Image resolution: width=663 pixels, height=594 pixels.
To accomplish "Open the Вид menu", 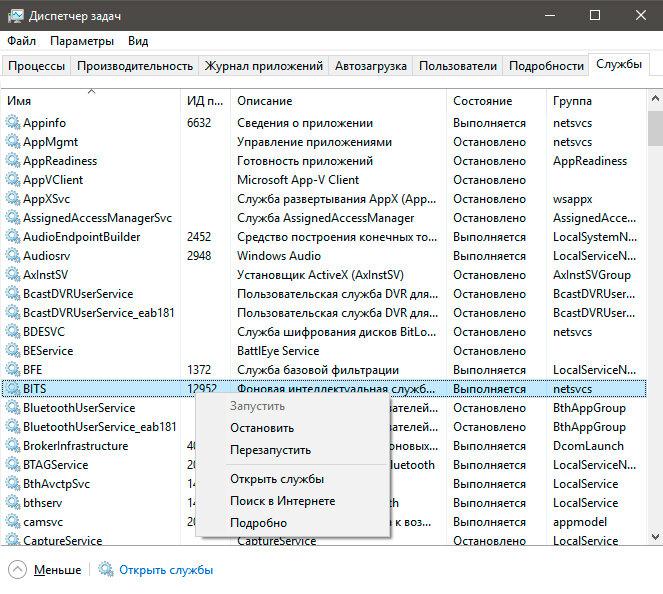I will (138, 41).
